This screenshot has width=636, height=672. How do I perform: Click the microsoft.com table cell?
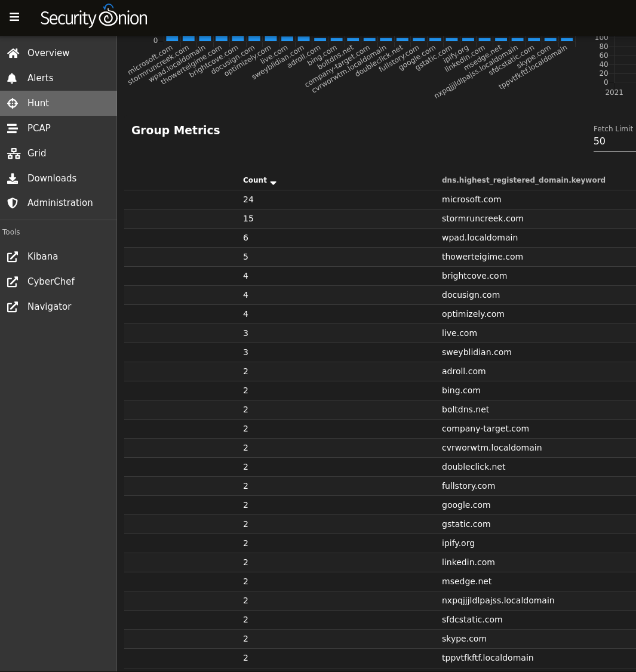471,200
